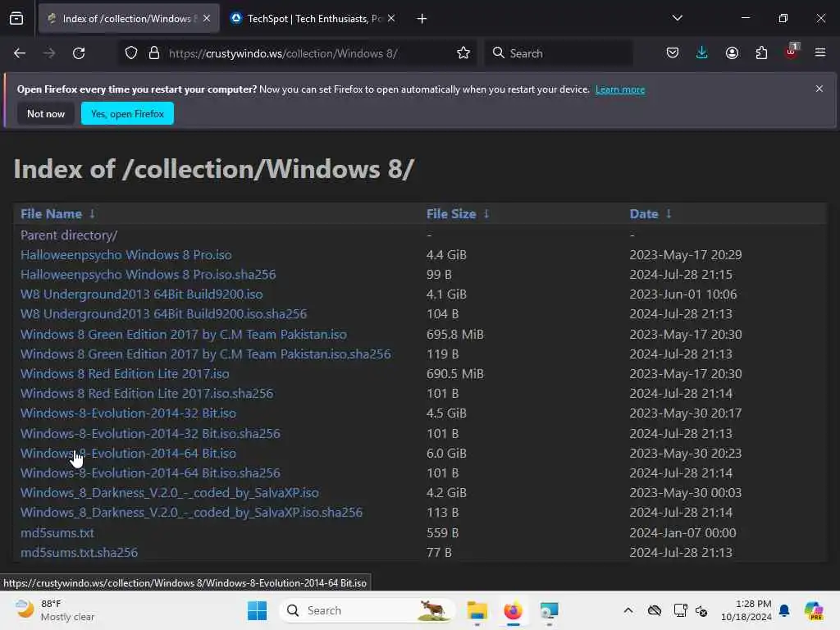Open Windows 8 Green Edition iso.sha256 file
The height and width of the screenshot is (630, 840).
click(x=206, y=354)
